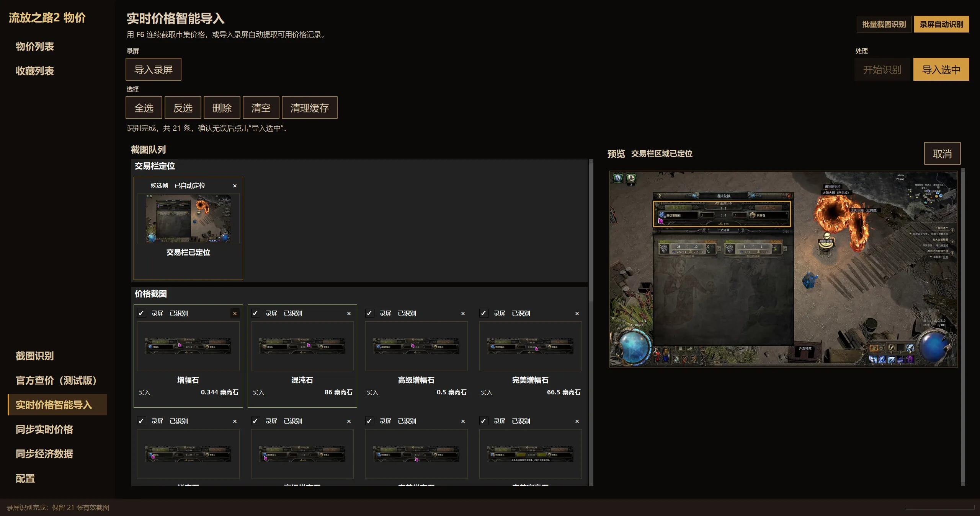Screen dimensions: 980x516
Task: Click the 取消 button above preview
Action: [x=942, y=154]
